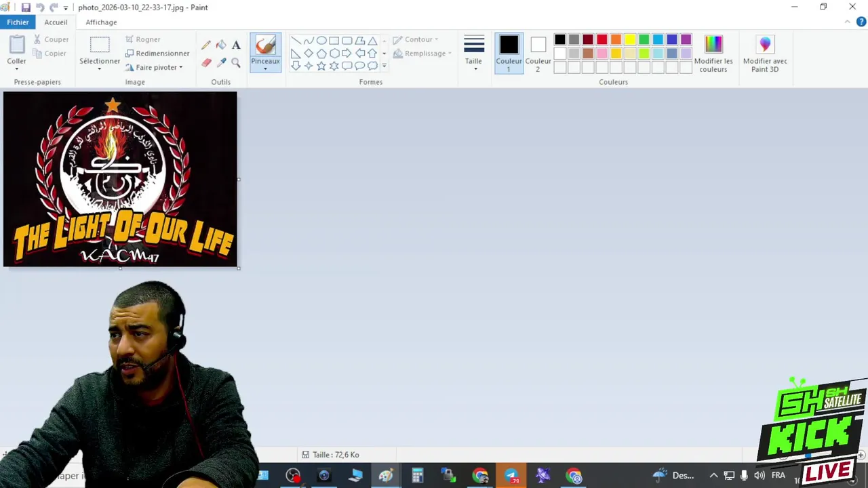868x488 pixels.
Task: Select the Pencil tool
Action: pos(206,45)
